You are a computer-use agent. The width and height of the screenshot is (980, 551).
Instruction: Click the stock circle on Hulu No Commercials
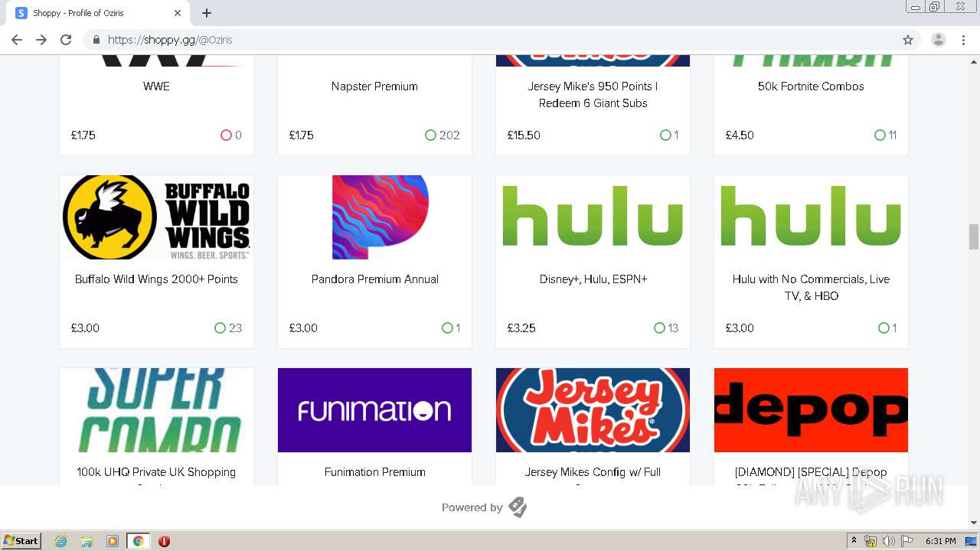click(x=884, y=328)
